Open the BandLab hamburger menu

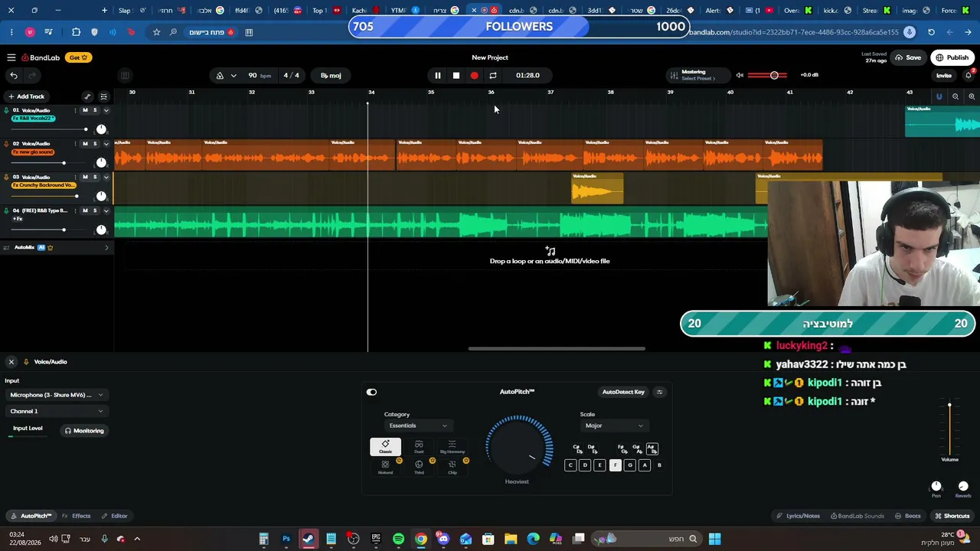(11, 57)
